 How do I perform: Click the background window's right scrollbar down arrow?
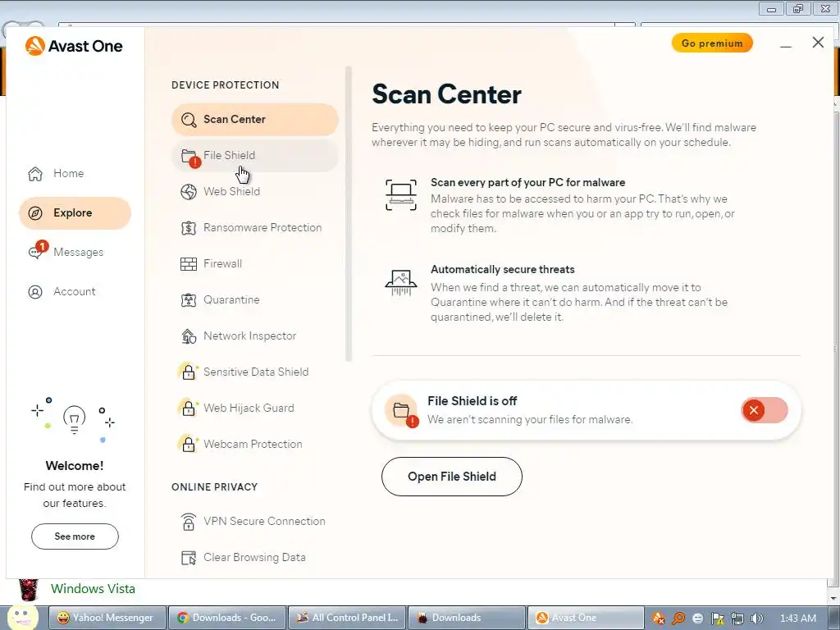(x=834, y=598)
